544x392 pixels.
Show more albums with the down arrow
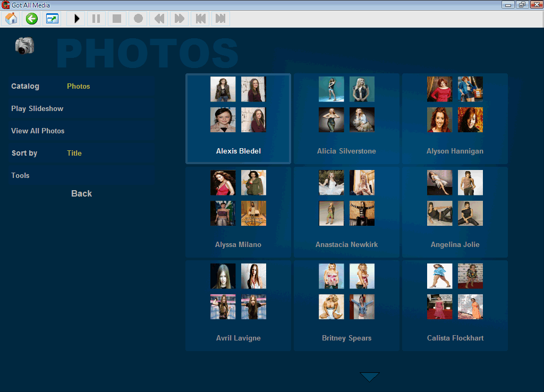[370, 377]
